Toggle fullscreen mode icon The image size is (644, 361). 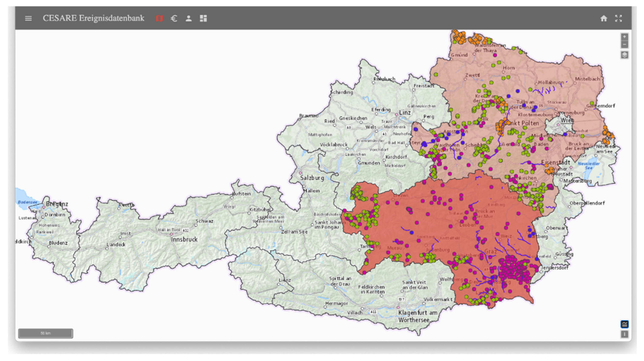(x=618, y=18)
